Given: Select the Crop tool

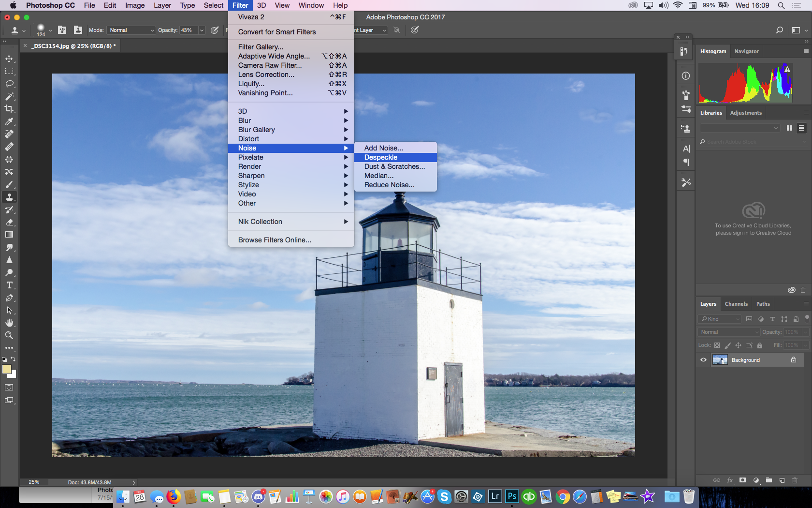Looking at the screenshot, I should (9, 109).
